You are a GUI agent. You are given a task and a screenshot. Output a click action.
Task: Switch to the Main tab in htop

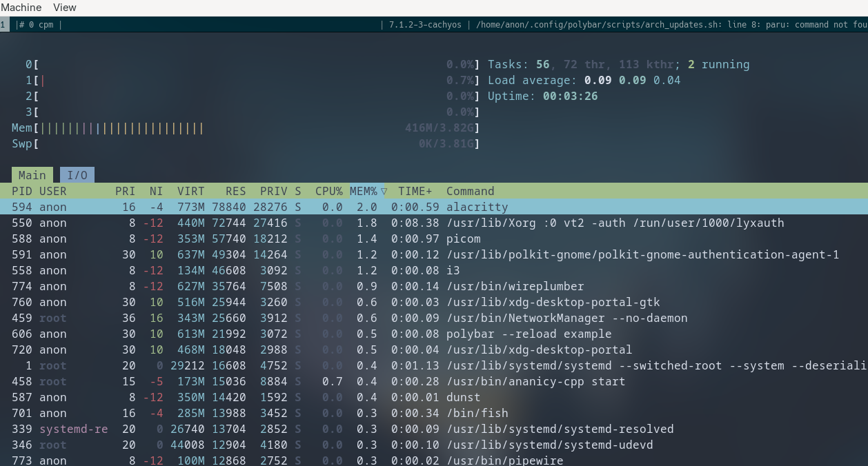click(32, 175)
